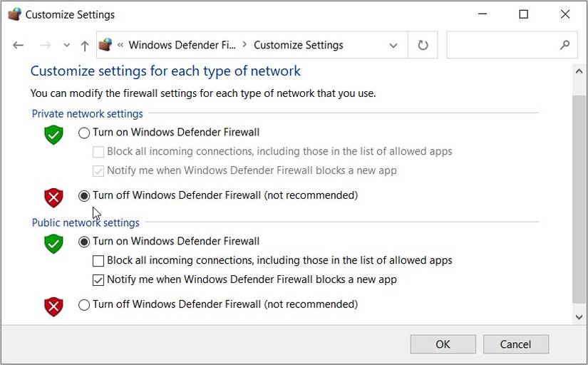Screen dimensions: 588x365
Task: Click the scrollbar up arrow
Action: (579, 71)
